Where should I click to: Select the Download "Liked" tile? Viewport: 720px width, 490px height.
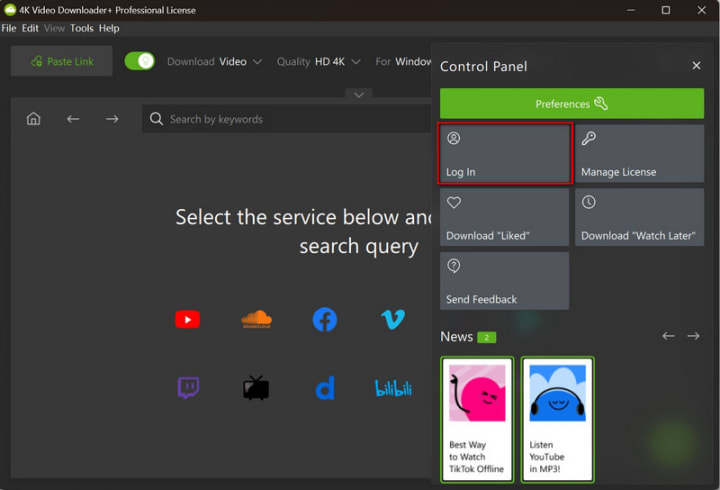505,217
